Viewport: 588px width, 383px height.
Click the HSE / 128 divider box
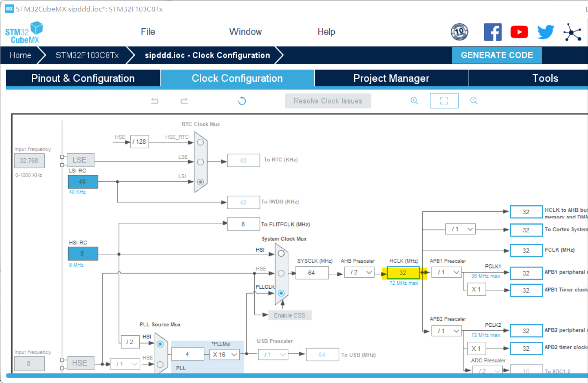[x=139, y=142]
